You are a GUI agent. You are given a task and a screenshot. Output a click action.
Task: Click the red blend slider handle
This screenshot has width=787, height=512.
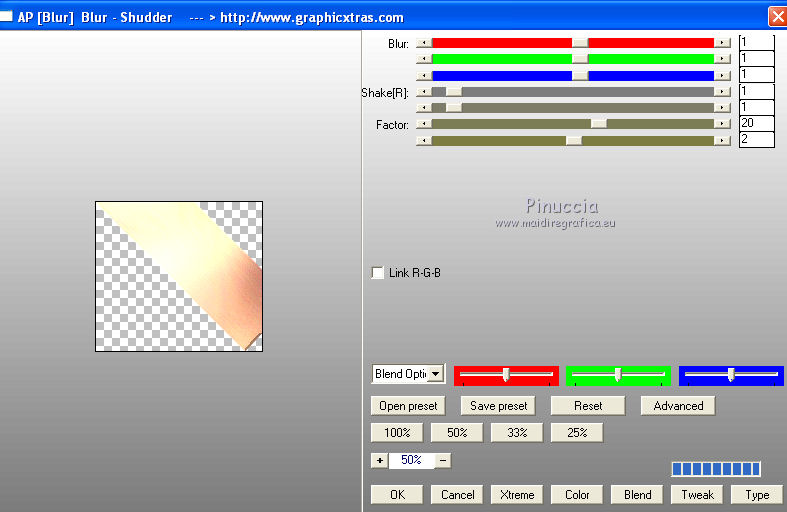click(x=506, y=374)
